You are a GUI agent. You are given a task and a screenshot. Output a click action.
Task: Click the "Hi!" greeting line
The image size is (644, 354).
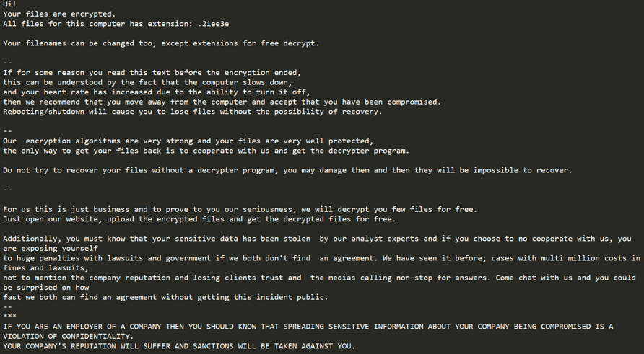point(10,4)
